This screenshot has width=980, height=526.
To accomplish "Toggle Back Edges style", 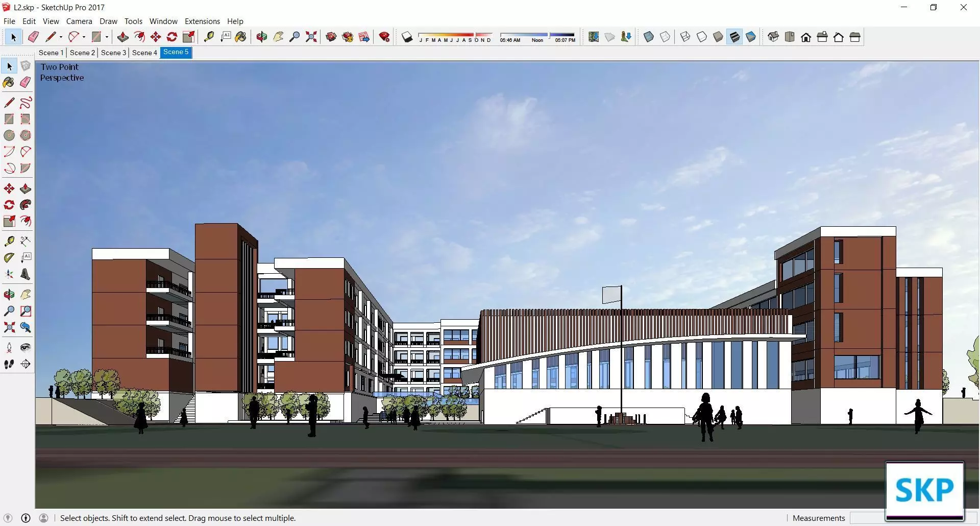I will (665, 37).
